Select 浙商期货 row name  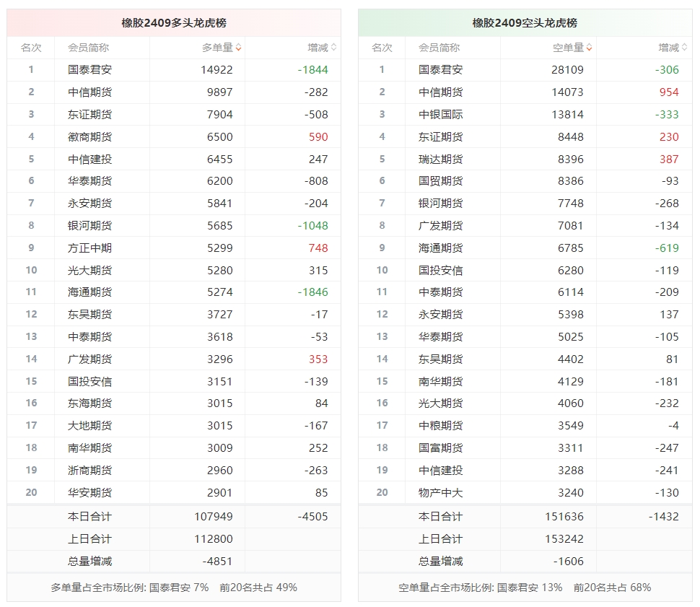click(x=89, y=471)
